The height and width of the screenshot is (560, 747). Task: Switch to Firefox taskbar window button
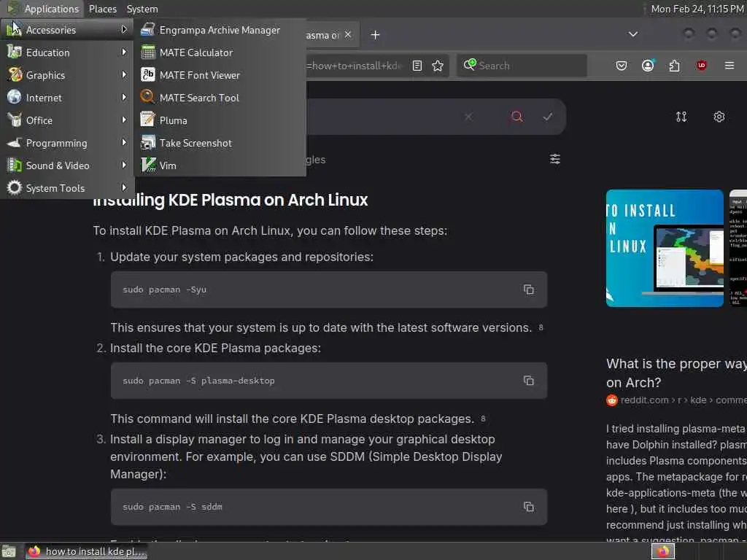86,551
